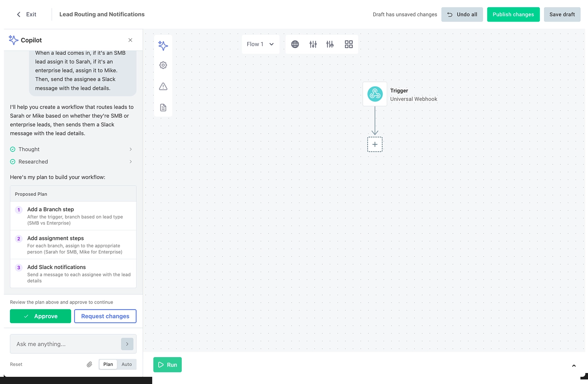Approve the proposed workflow plan
The width and height of the screenshot is (588, 384).
40,316
